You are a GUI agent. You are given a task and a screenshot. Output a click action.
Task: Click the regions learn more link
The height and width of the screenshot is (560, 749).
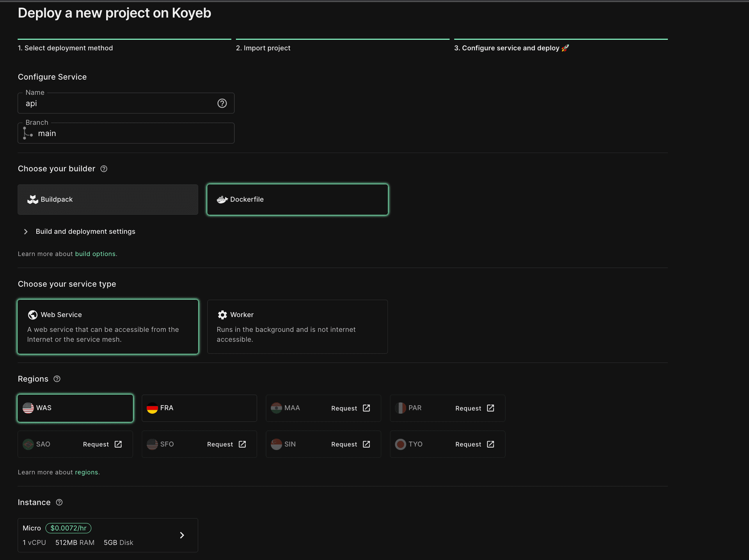[87, 472]
